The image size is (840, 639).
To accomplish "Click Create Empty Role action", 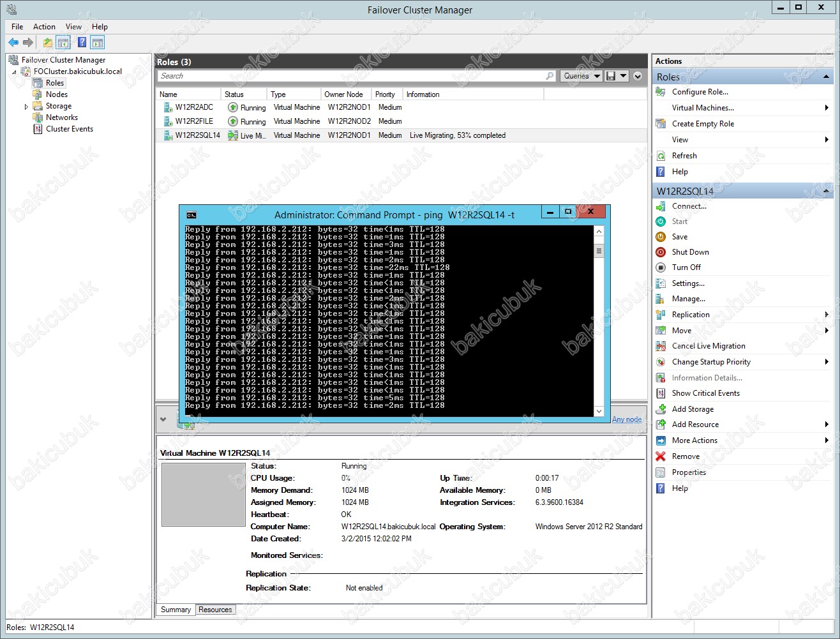I will tap(703, 124).
